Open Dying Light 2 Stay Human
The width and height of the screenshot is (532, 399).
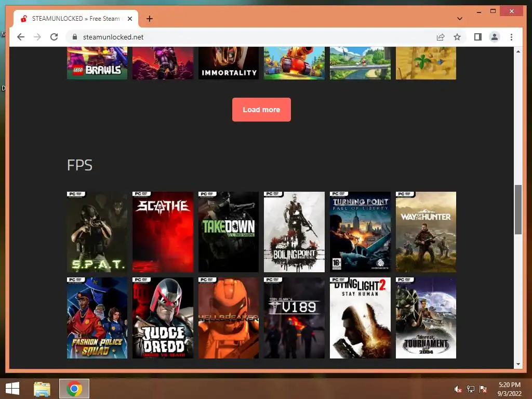click(x=360, y=318)
